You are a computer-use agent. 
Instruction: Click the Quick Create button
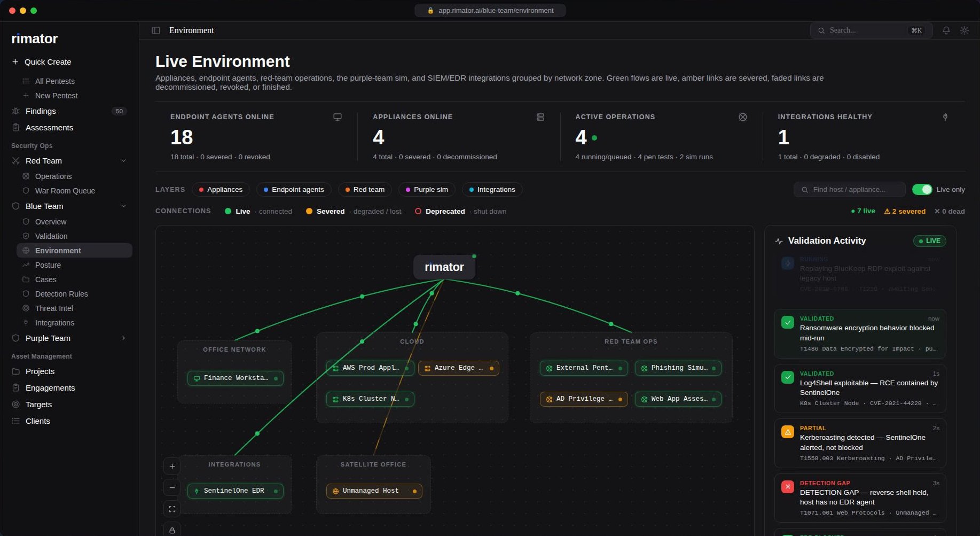click(x=69, y=62)
